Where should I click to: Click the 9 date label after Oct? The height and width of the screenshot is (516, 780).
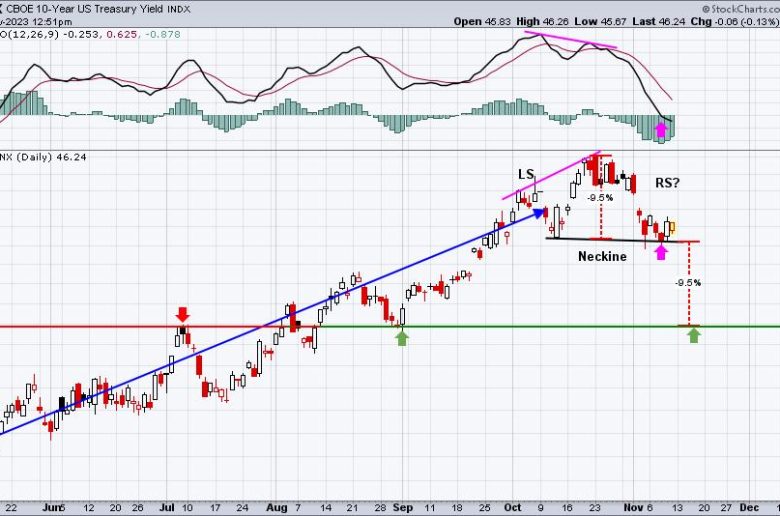[x=540, y=508]
